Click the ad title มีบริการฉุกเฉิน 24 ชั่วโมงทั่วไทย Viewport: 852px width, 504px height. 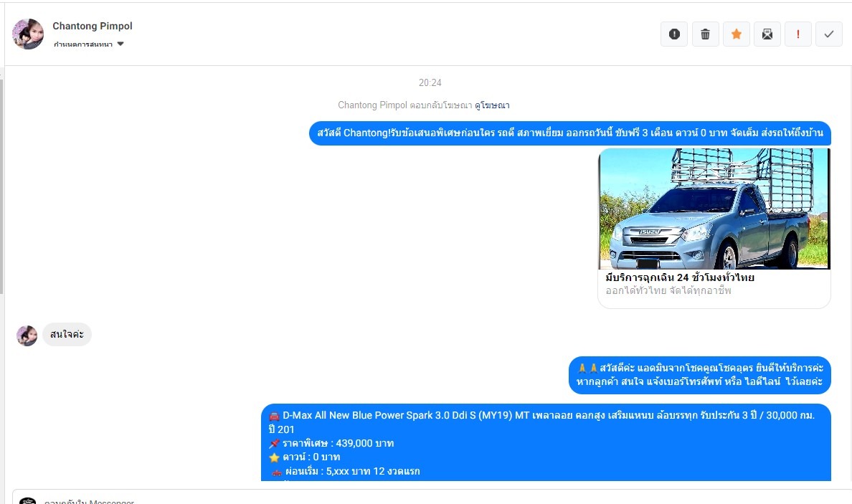click(x=680, y=277)
